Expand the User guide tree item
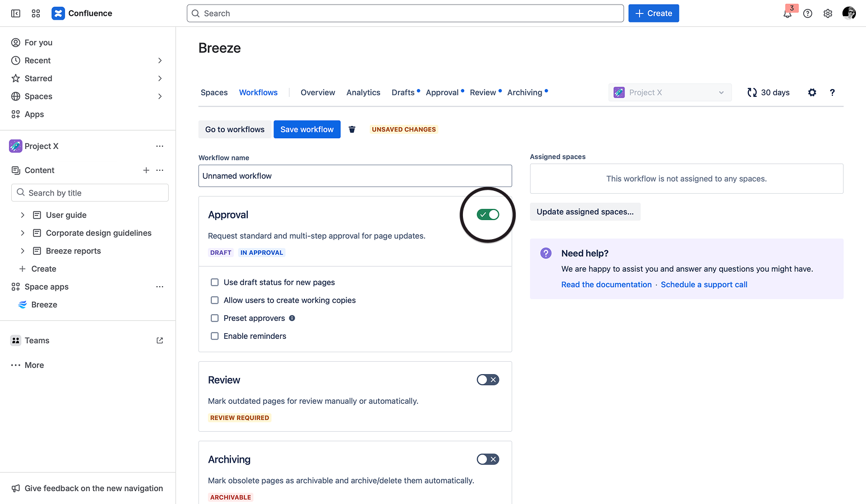Viewport: 866px width, 504px height. pyautogui.click(x=22, y=214)
